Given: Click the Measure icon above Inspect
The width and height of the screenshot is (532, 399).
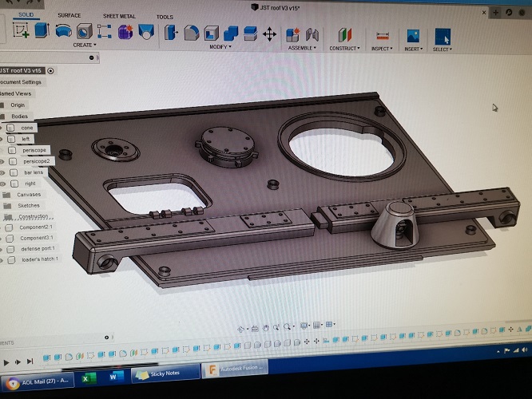Looking at the screenshot, I should coord(382,36).
